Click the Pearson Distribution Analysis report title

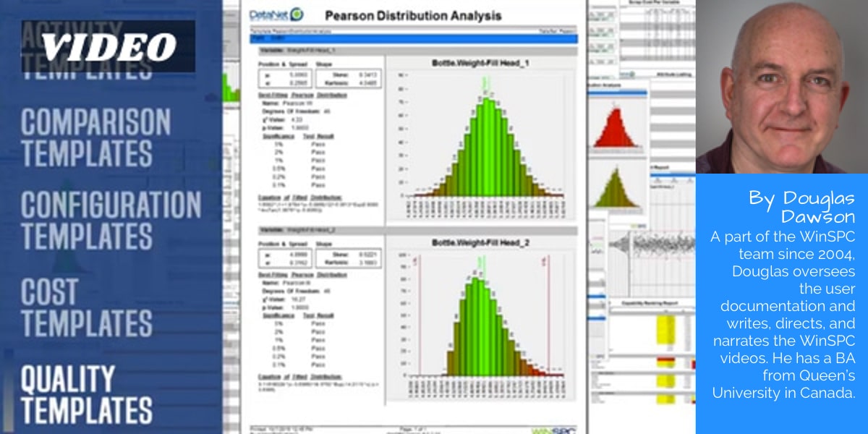(x=413, y=15)
